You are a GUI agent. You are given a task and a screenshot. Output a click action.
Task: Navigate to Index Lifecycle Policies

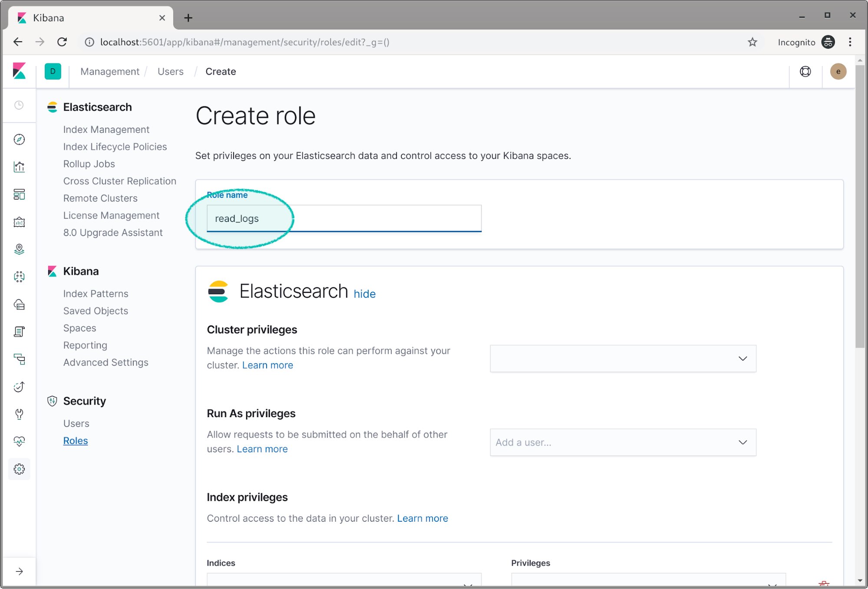click(x=115, y=146)
